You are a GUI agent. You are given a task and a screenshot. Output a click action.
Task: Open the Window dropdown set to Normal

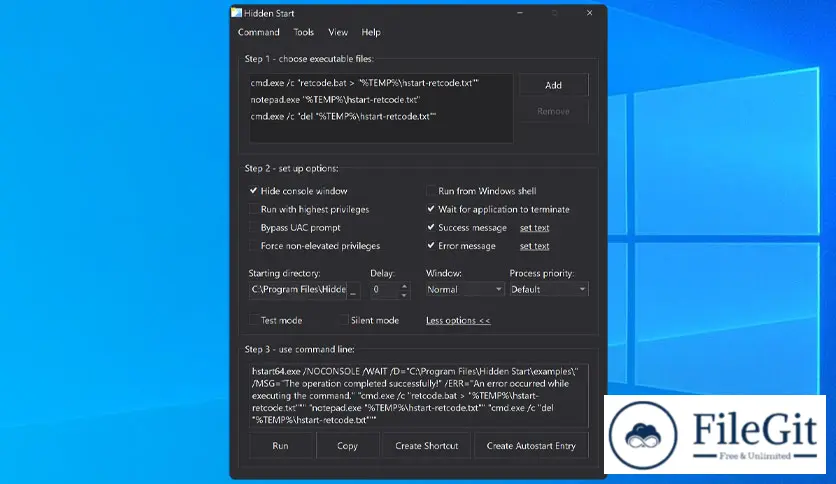464,289
